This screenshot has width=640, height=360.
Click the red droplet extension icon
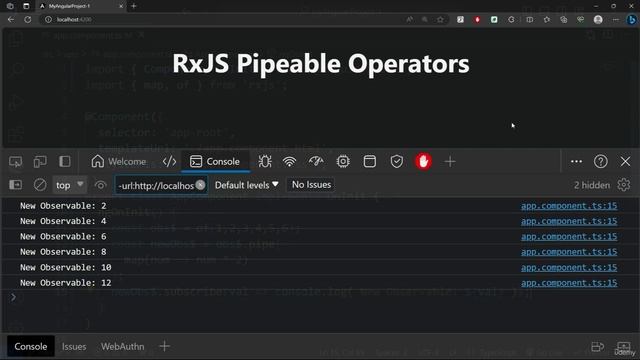click(x=477, y=19)
